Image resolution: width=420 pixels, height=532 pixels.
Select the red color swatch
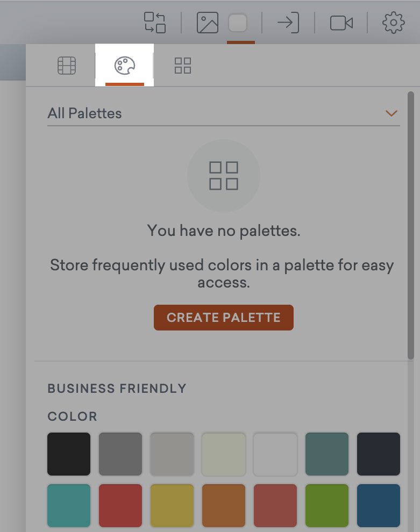pyautogui.click(x=120, y=505)
